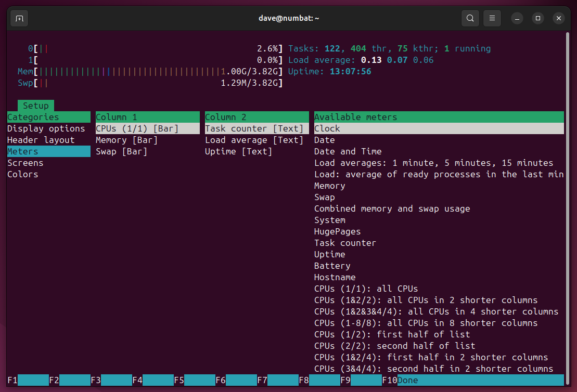Select Swap [Bar] in Column 1
The height and width of the screenshot is (392, 577).
(x=121, y=151)
